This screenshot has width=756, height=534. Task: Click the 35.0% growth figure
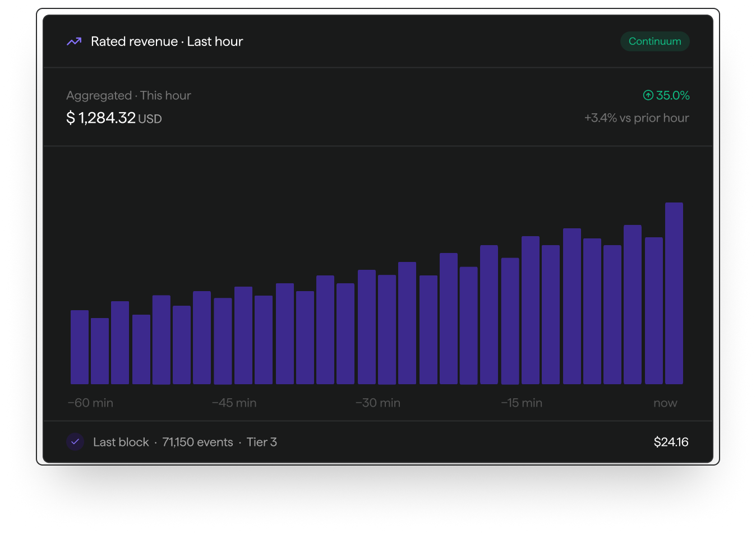point(672,95)
